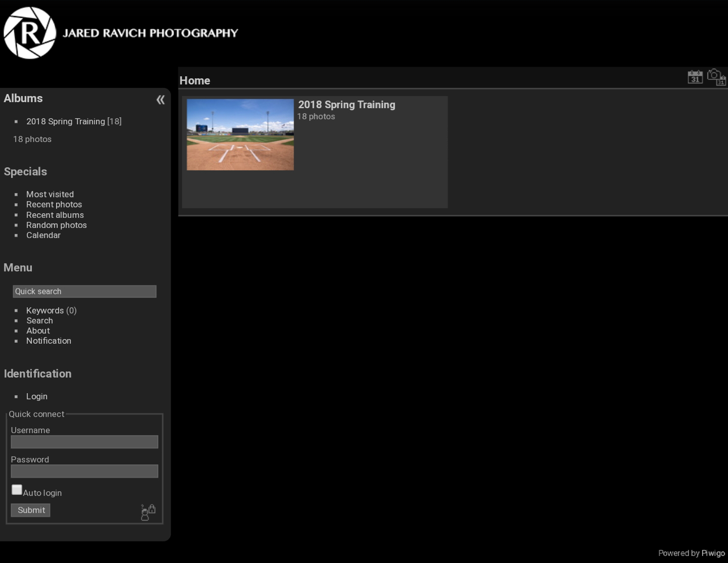Focus the Password input field
The height and width of the screenshot is (563, 728).
84,472
